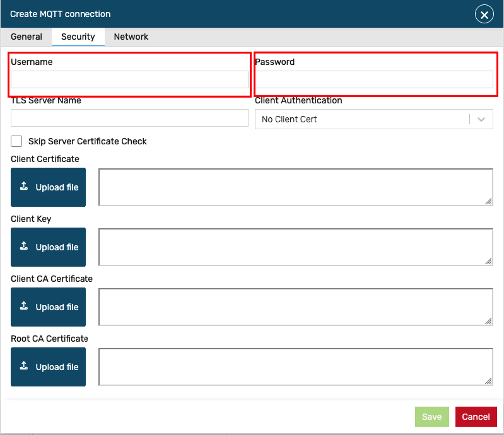This screenshot has width=504, height=435.
Task: Click the Root CA Certificate text area resize handle
Action: (x=489, y=381)
